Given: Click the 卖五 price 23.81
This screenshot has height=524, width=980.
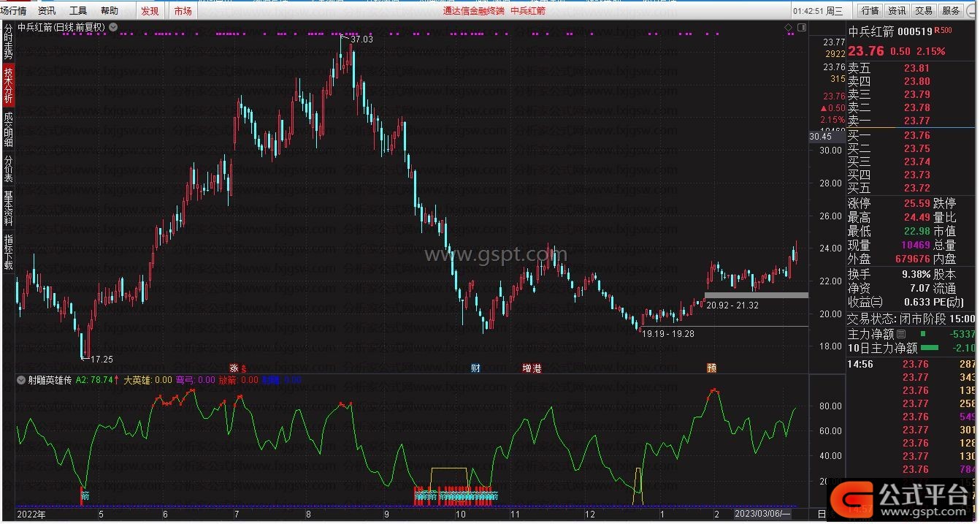Looking at the screenshot, I should [917, 69].
